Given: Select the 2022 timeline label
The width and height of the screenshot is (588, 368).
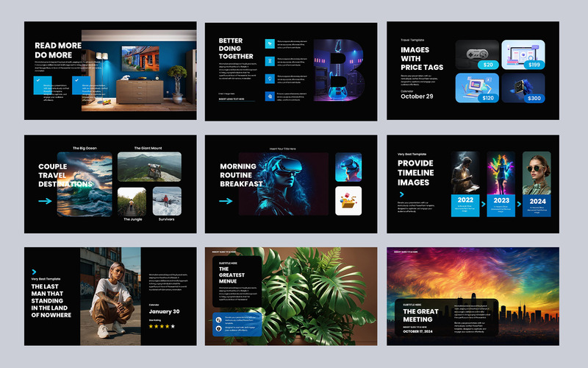Looking at the screenshot, I should tap(465, 199).
